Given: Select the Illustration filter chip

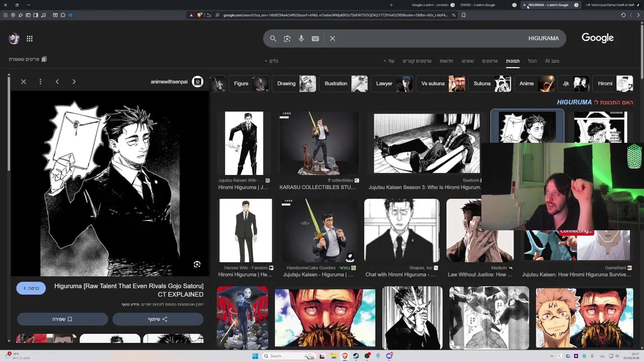Looking at the screenshot, I should pos(344,83).
